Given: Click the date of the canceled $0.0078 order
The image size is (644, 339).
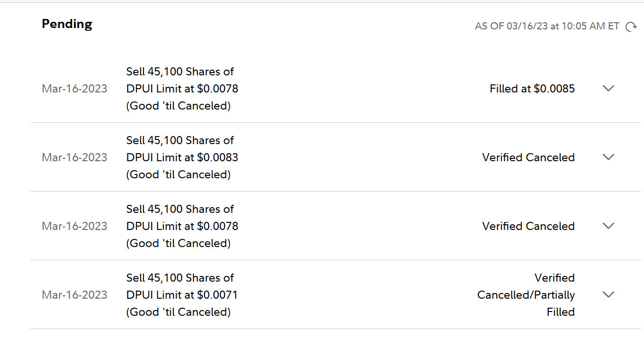Looking at the screenshot, I should click(x=74, y=226).
